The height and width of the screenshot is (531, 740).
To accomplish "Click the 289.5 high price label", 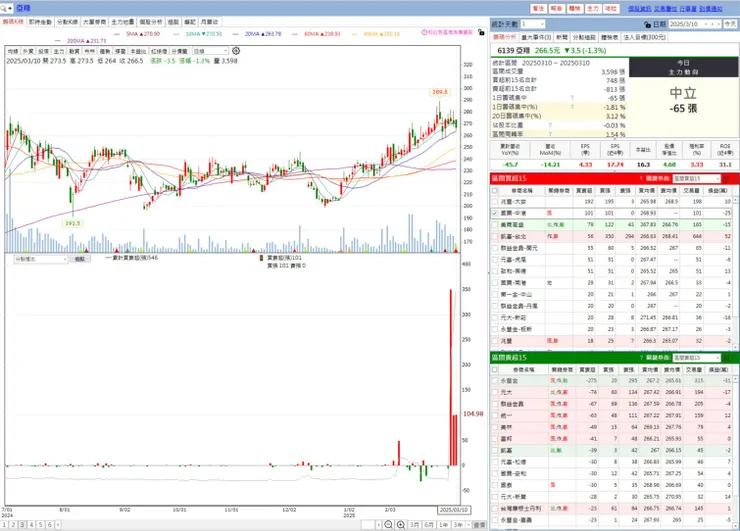I will [440, 92].
